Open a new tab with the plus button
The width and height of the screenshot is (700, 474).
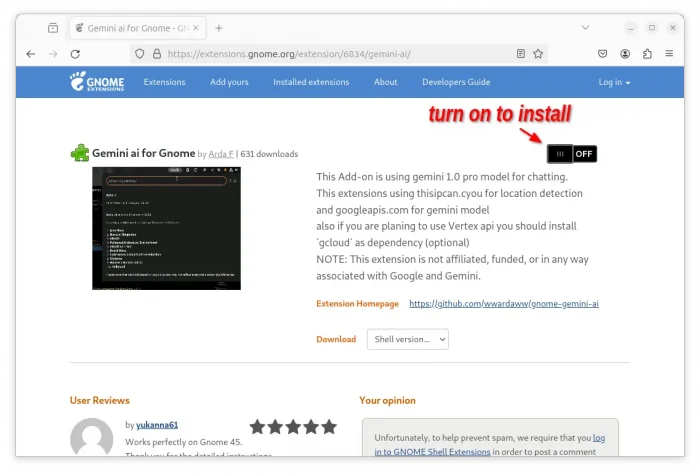pos(219,28)
